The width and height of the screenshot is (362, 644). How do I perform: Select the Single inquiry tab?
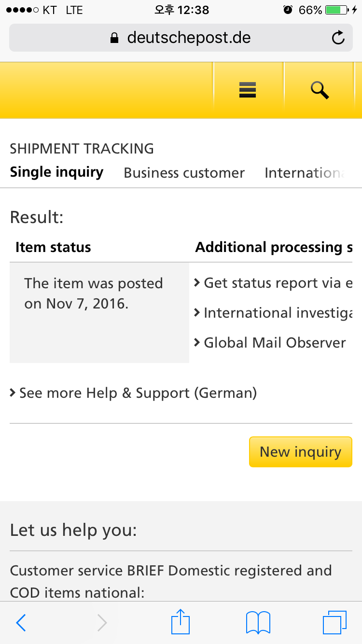[56, 172]
